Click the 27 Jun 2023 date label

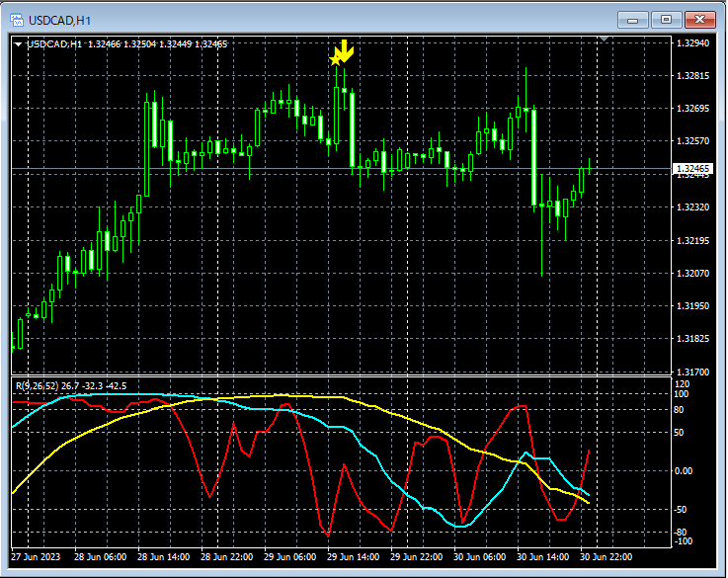click(x=36, y=556)
